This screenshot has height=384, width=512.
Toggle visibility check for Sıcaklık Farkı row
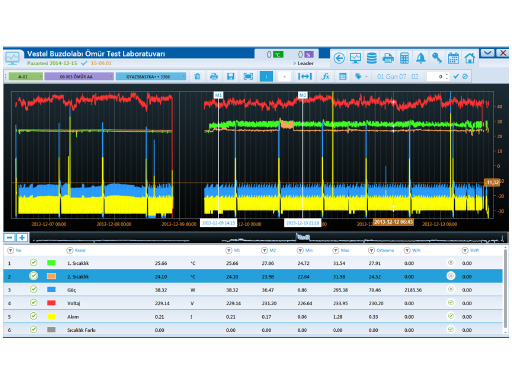click(33, 329)
